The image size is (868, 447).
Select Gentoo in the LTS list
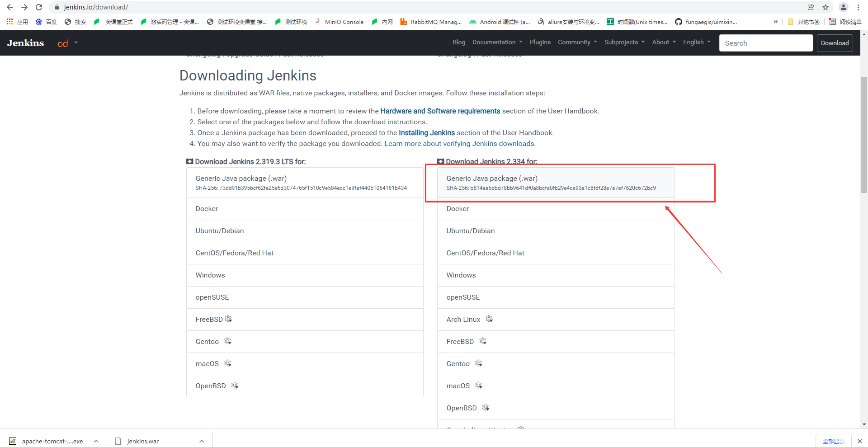coord(305,342)
